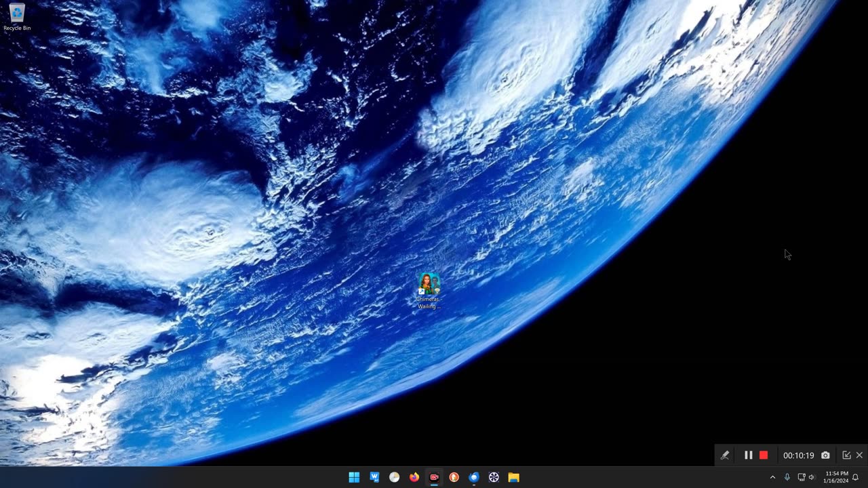868x488 pixels.
Task: Open the volume control in system tray
Action: [x=812, y=477]
